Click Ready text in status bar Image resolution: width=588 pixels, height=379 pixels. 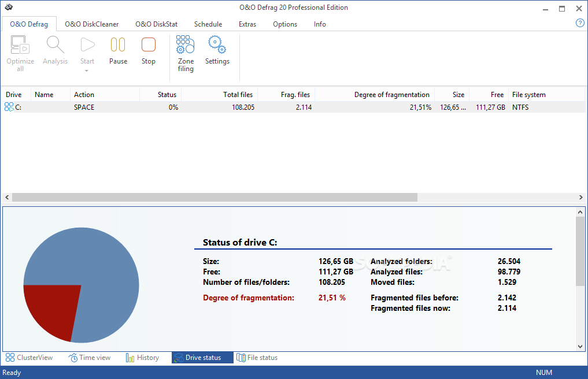coord(12,373)
